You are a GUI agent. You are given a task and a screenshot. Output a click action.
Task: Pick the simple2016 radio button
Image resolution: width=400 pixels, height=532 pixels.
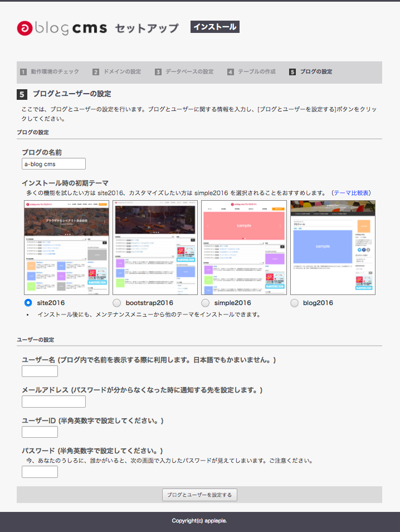click(x=205, y=303)
